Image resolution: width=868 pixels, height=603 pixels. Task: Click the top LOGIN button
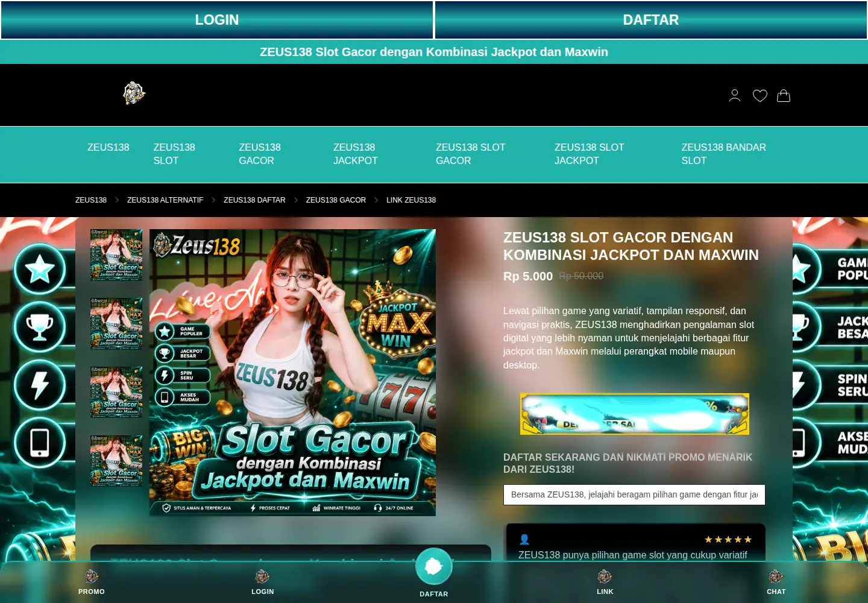click(x=217, y=20)
